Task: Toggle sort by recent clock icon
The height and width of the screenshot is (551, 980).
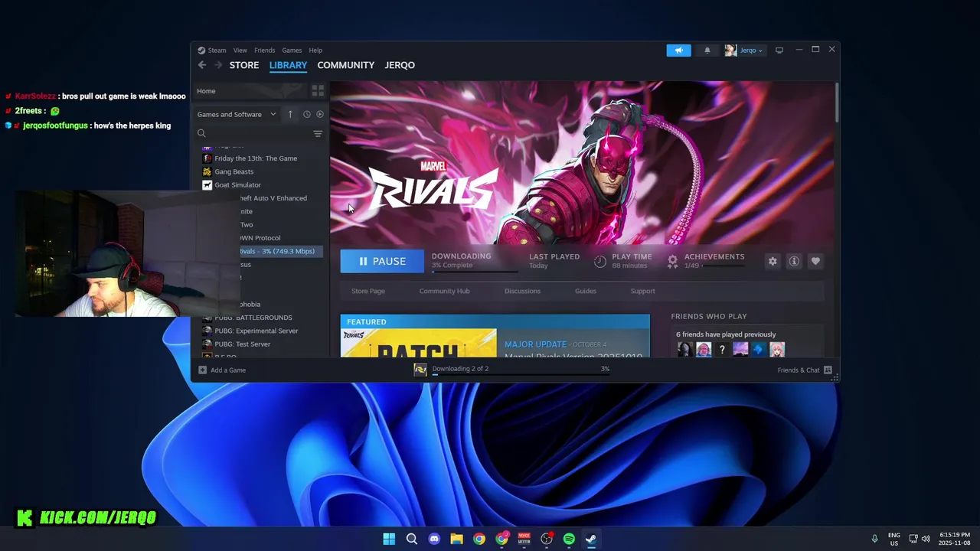Action: click(307, 114)
